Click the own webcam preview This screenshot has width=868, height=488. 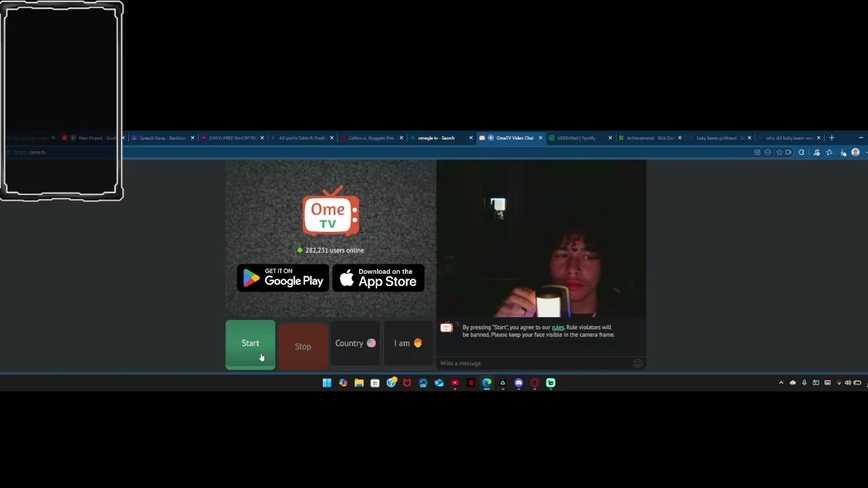[541, 239]
